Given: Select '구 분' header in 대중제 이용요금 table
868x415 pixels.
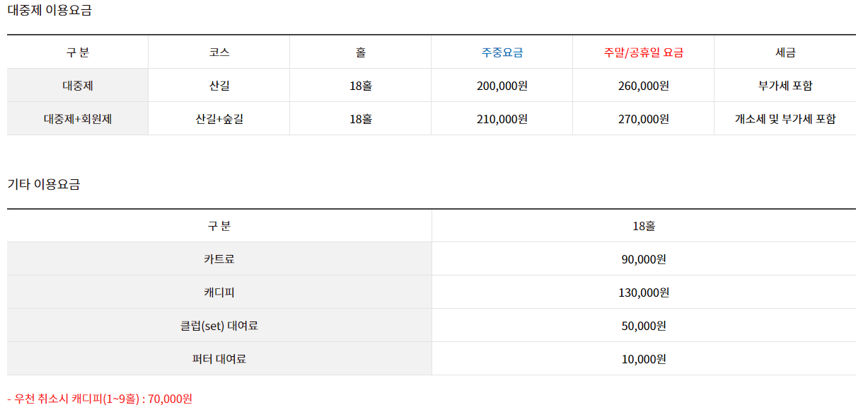Looking at the screenshot, I should pos(78,52).
